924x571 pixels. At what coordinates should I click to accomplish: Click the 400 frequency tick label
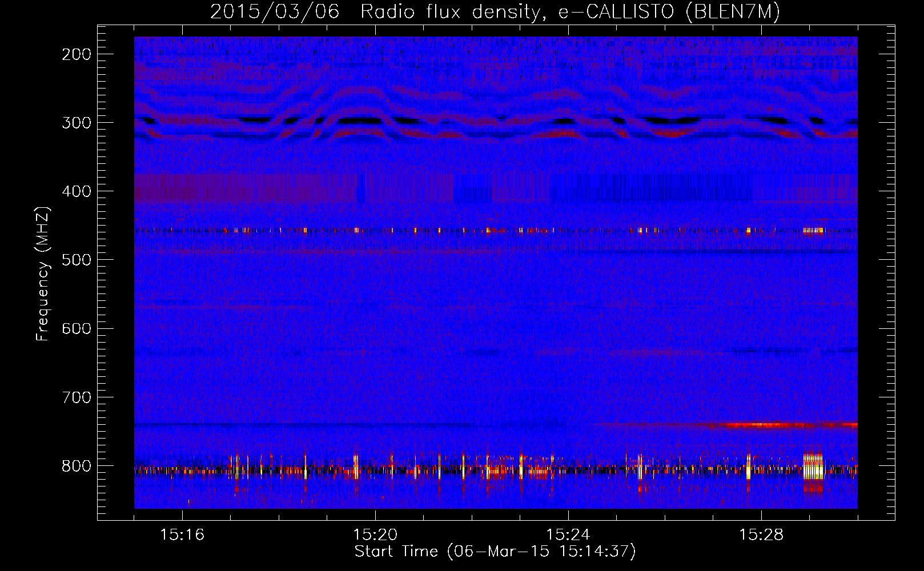77,191
